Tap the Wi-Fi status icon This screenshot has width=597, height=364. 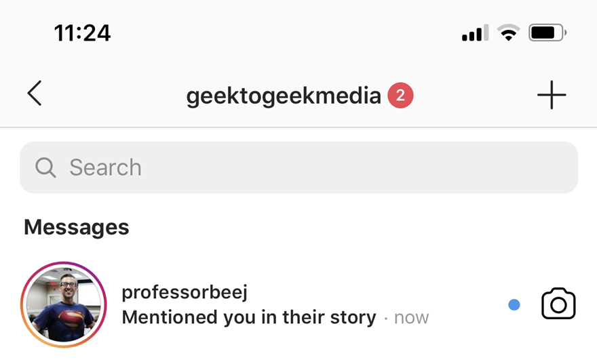click(x=508, y=33)
